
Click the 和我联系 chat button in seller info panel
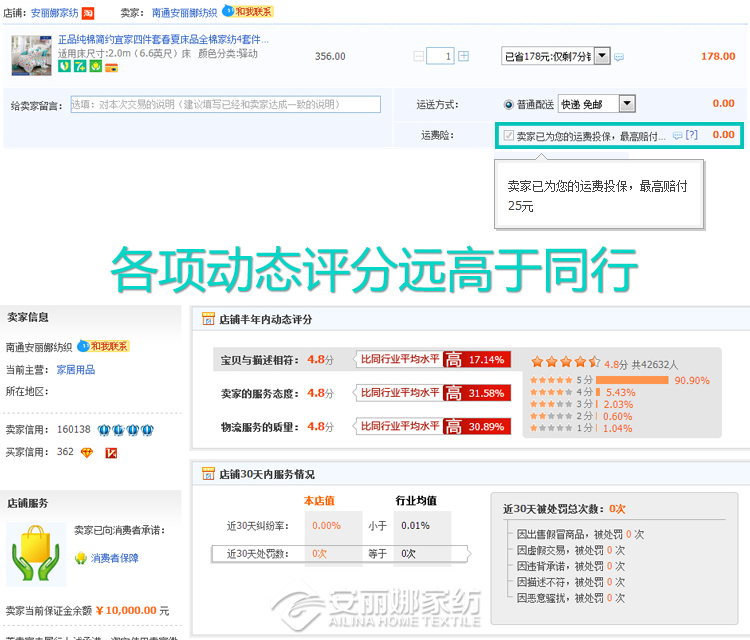tap(104, 346)
